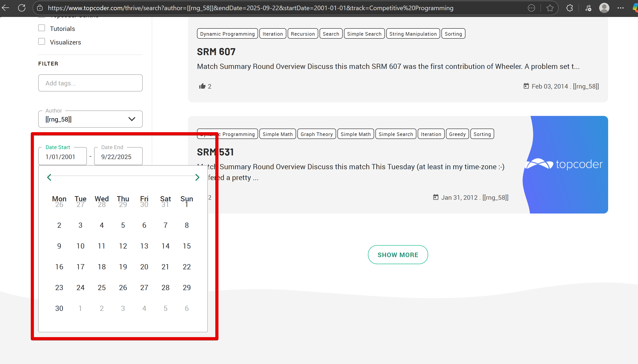Screen dimensions: 638x364
Task: Click the browser back arrow
Action: pos(5,8)
